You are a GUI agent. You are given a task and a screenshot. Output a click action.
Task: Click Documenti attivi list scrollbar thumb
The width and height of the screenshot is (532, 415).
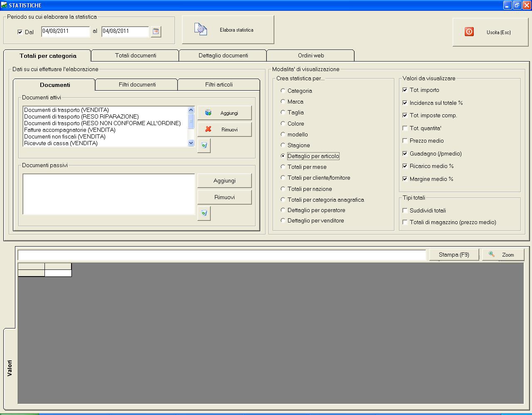pyautogui.click(x=191, y=121)
